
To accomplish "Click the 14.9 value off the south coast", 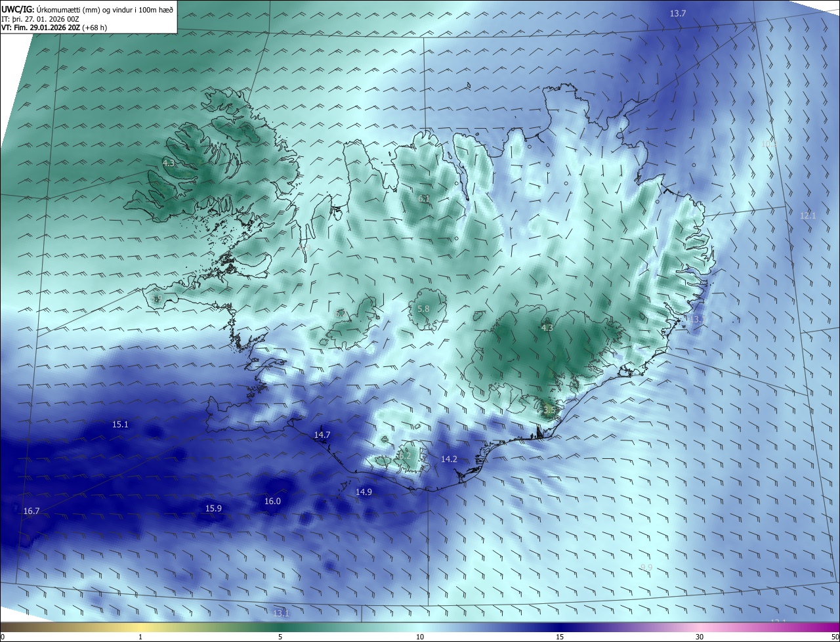I will point(364,492).
